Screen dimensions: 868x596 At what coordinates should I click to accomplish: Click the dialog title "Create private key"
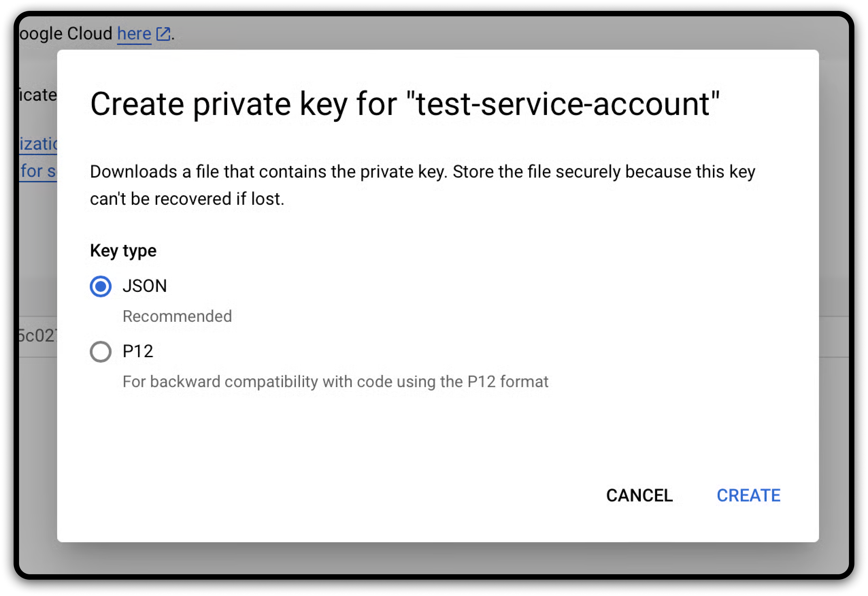click(x=404, y=104)
